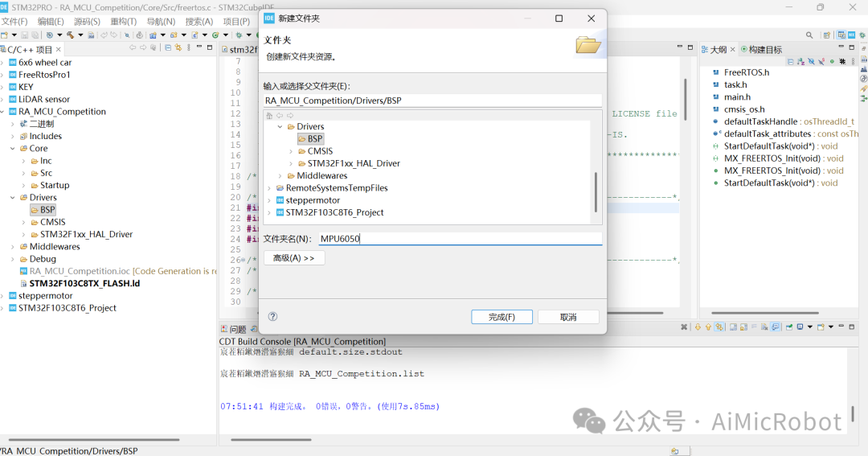Screen dimensions: 868x456
Task: Switch to C/C++ perspective icon
Action: click(x=841, y=35)
